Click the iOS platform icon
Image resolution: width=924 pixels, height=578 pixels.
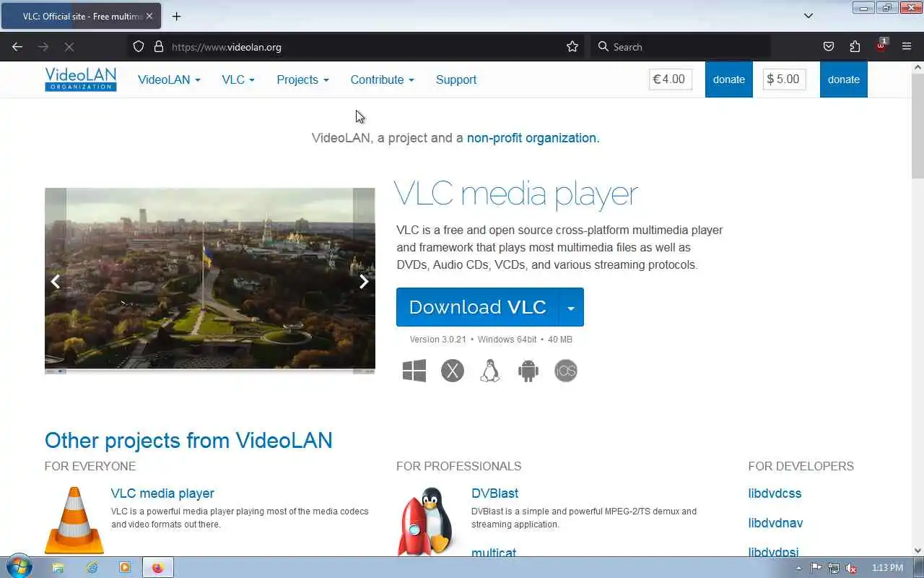[566, 371]
